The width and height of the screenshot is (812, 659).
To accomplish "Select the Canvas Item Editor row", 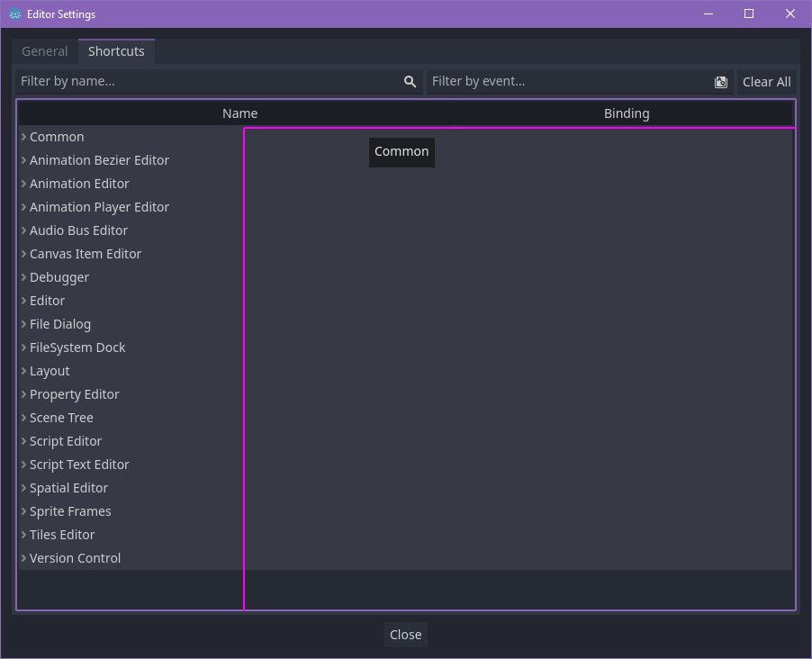I will click(x=86, y=253).
